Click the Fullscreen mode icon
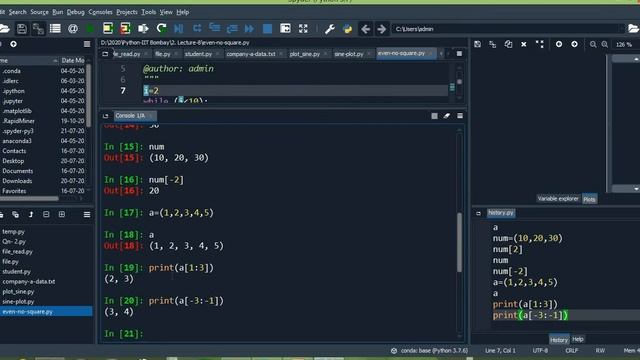Screen dimensions: 640x360 pos(303,29)
